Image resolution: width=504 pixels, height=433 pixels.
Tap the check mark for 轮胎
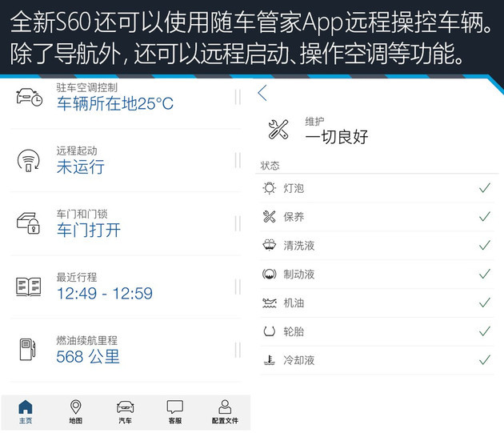485,331
